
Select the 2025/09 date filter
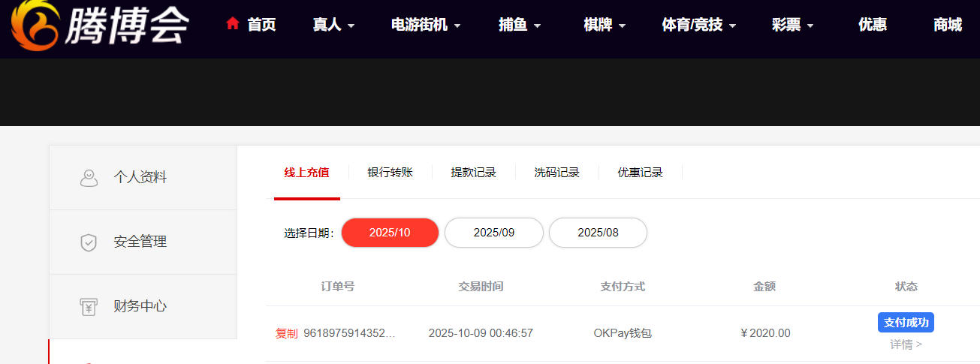pos(493,233)
